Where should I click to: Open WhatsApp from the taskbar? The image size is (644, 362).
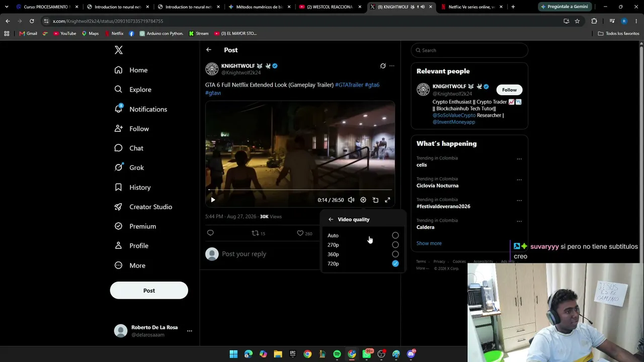(x=367, y=354)
